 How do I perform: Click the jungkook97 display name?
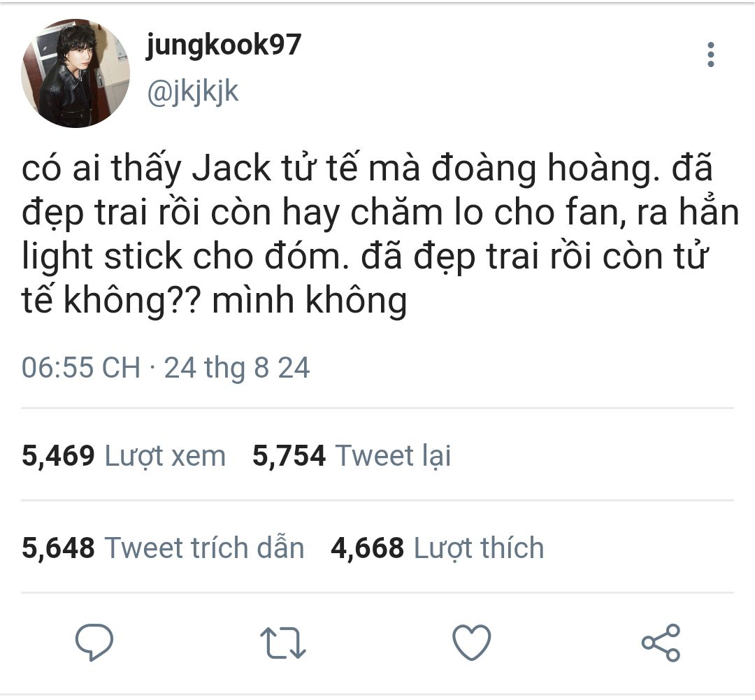(224, 45)
